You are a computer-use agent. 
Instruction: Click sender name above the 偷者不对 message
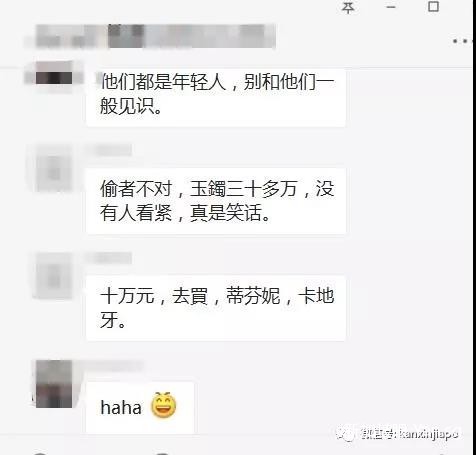click(x=109, y=150)
